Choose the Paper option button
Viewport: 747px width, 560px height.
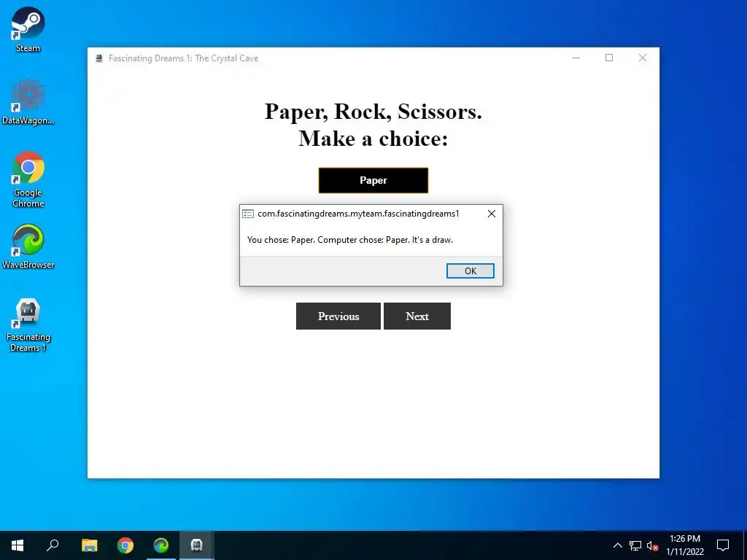pos(373,181)
